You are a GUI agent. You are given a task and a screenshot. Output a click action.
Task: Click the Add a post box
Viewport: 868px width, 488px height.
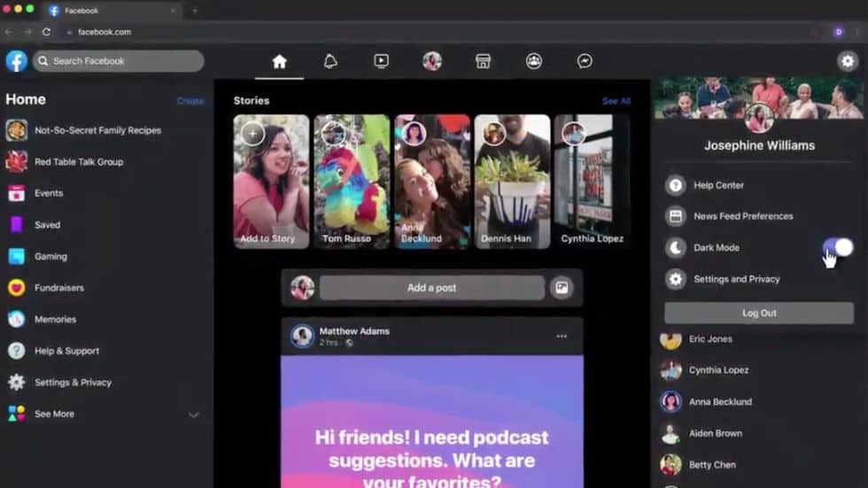(x=432, y=288)
